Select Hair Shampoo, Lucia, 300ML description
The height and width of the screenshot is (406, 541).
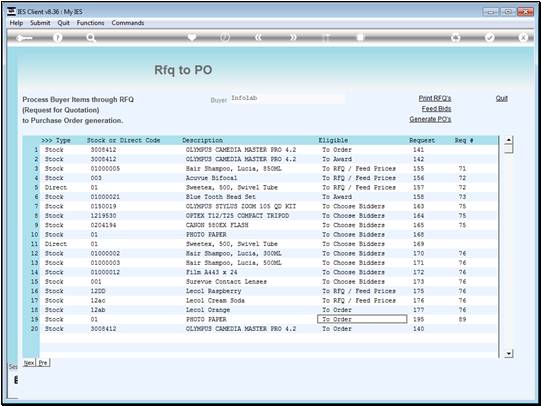(234, 253)
